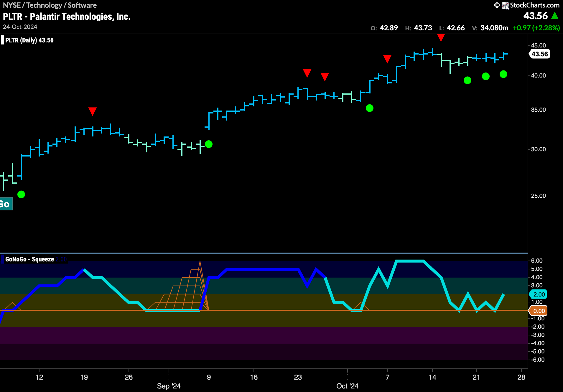
Task: Click the Sep '24 month label
Action: coord(169,386)
